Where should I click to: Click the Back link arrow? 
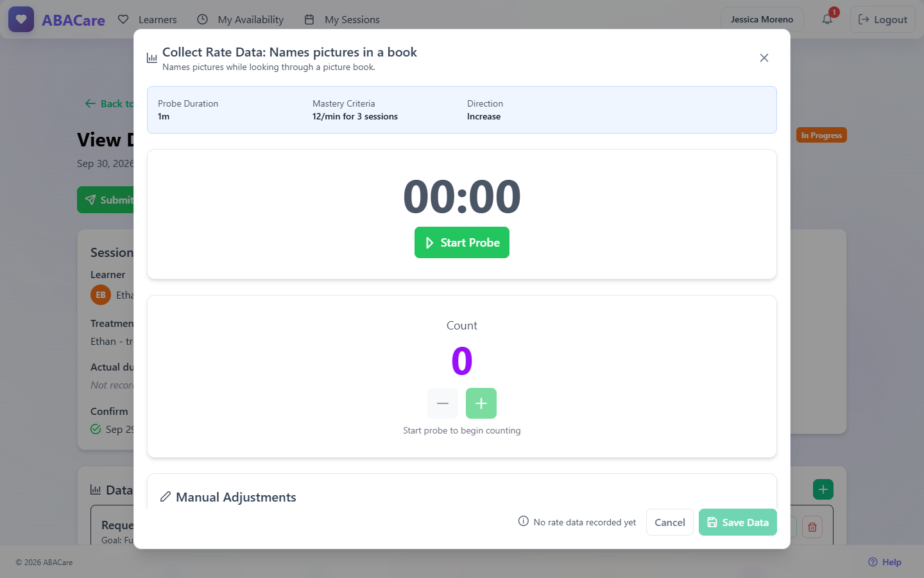[x=90, y=103]
